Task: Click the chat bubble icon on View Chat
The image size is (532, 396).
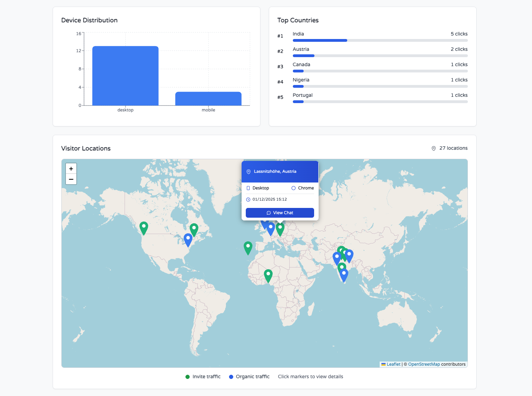Action: 268,213
